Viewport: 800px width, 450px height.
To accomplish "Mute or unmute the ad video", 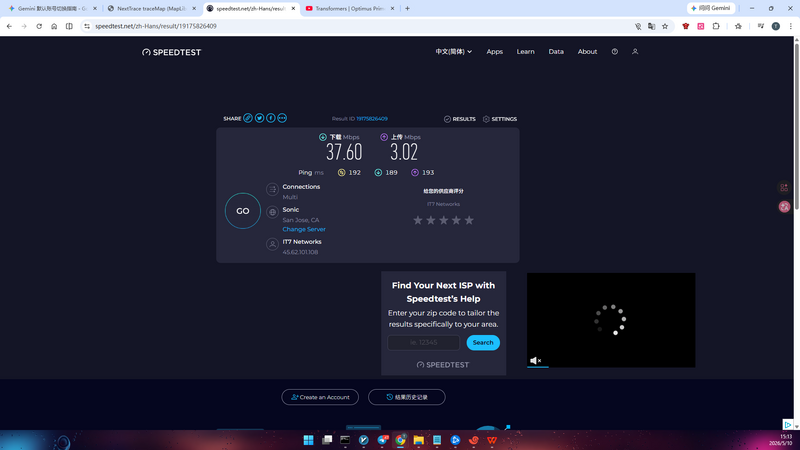I will (535, 361).
